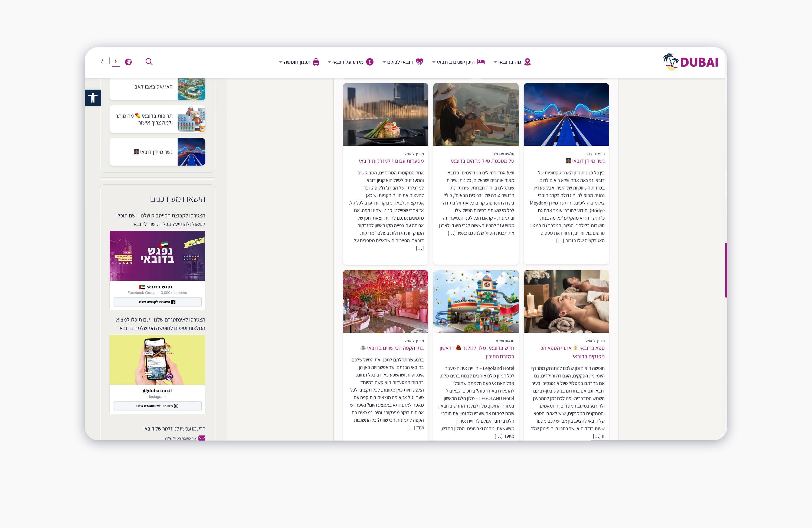Expand the 'תכנון חופשה' dropdown arrow

click(281, 62)
